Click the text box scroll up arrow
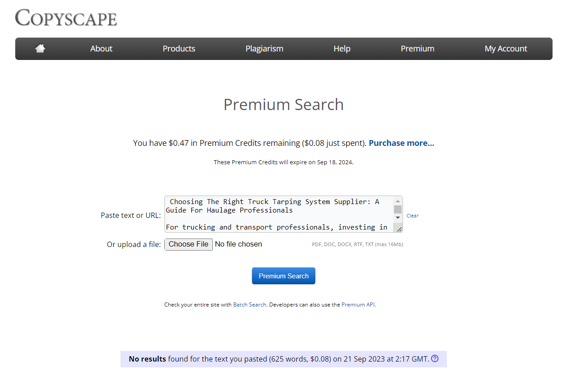The width and height of the screenshot is (583, 392). click(398, 201)
